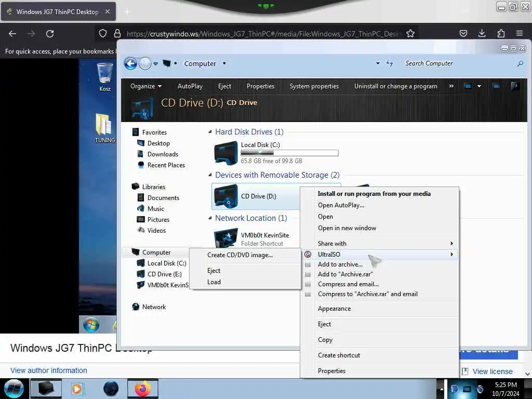Choose Create CD/DVD image... in UltraISO submenu
The image size is (532, 399).
click(240, 255)
